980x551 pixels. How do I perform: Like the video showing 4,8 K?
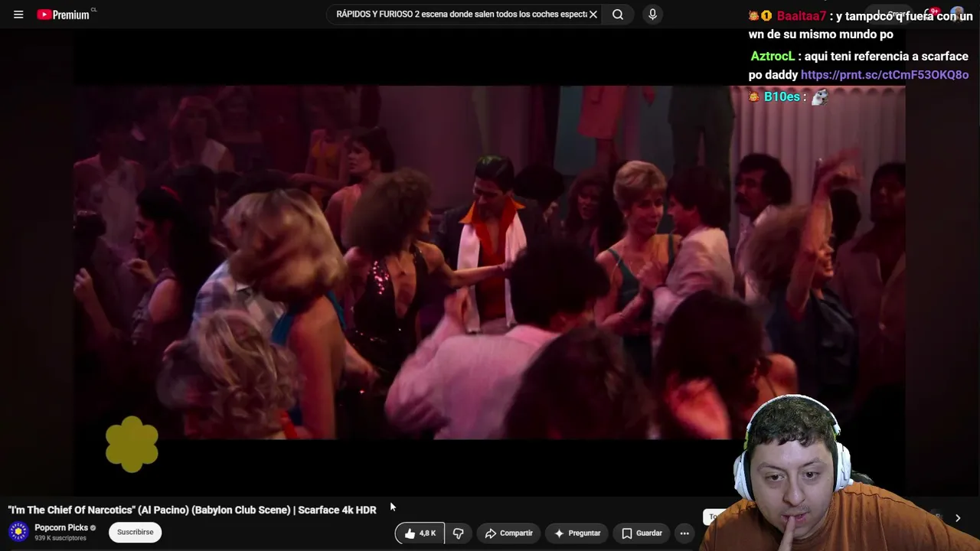(420, 533)
